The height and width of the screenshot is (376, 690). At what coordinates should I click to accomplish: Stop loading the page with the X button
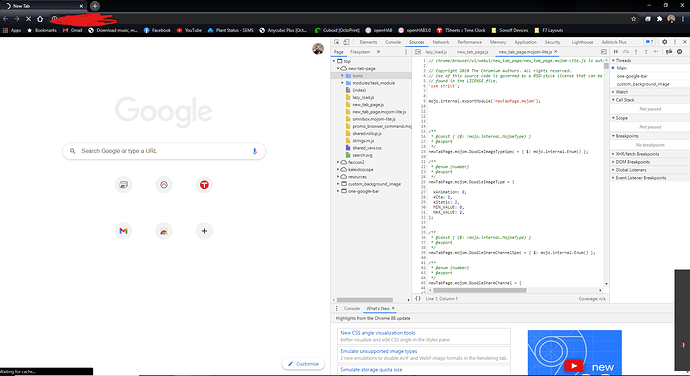point(28,19)
